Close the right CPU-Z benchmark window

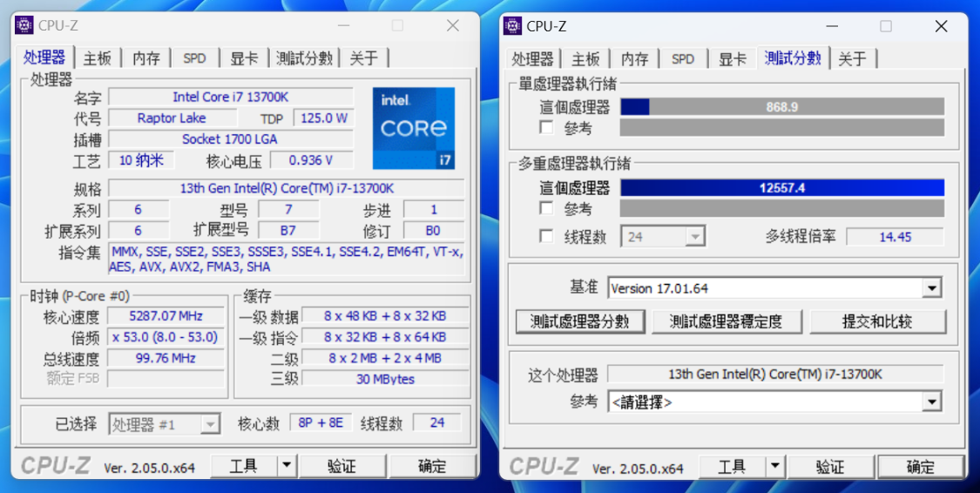coord(941,25)
